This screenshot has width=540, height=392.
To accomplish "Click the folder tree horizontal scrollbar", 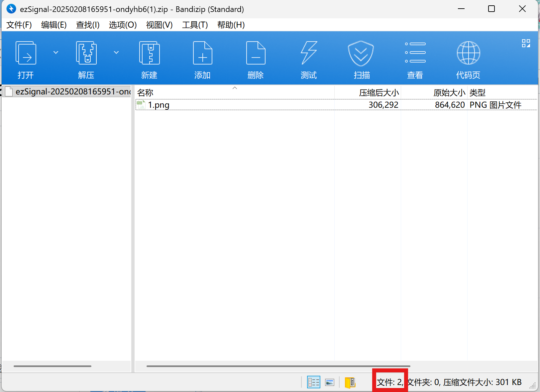I will tap(53, 366).
